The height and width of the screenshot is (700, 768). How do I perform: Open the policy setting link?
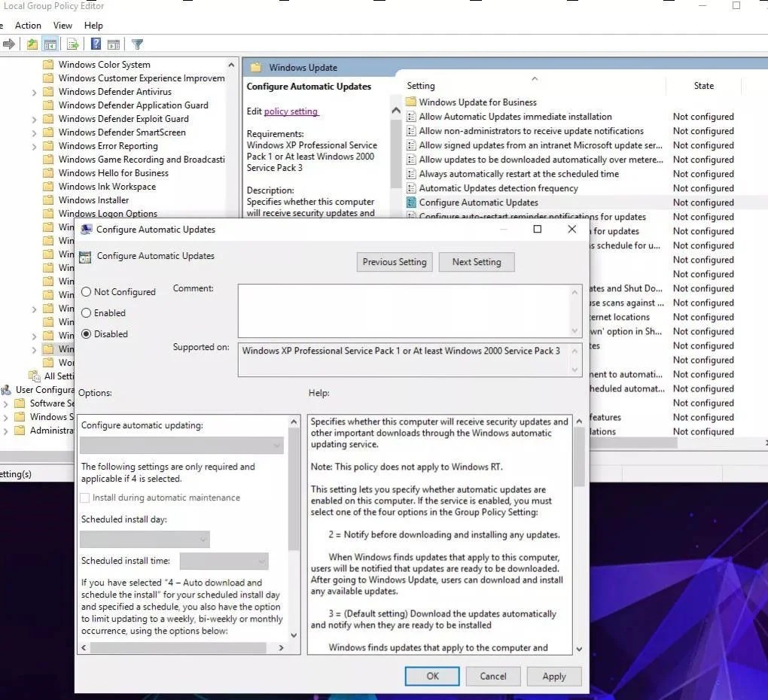tap(291, 111)
